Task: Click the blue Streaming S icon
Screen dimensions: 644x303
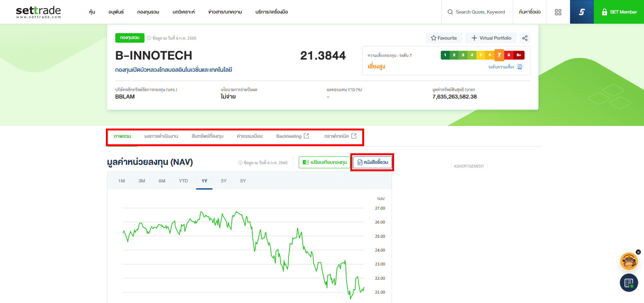Action: point(582,12)
